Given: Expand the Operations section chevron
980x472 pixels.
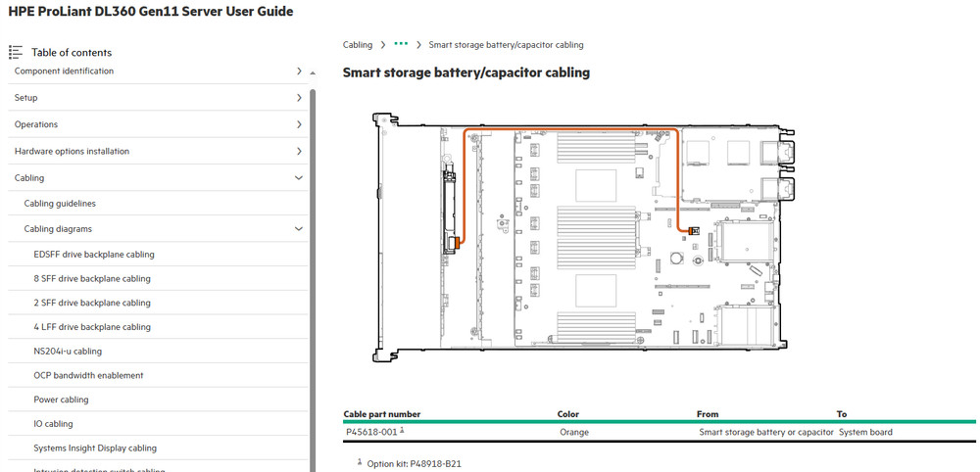Looking at the screenshot, I should 299,125.
